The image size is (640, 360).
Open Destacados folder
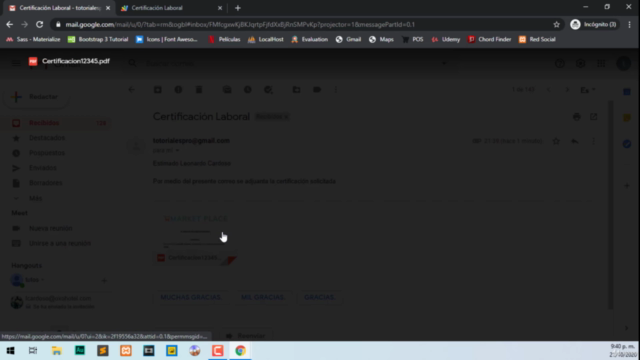tap(47, 138)
